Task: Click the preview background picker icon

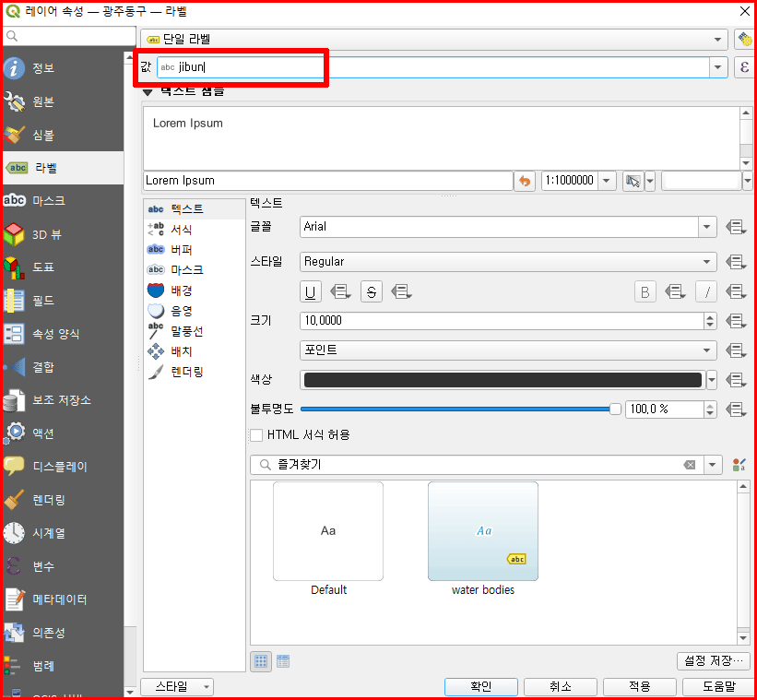Action: coord(633,181)
